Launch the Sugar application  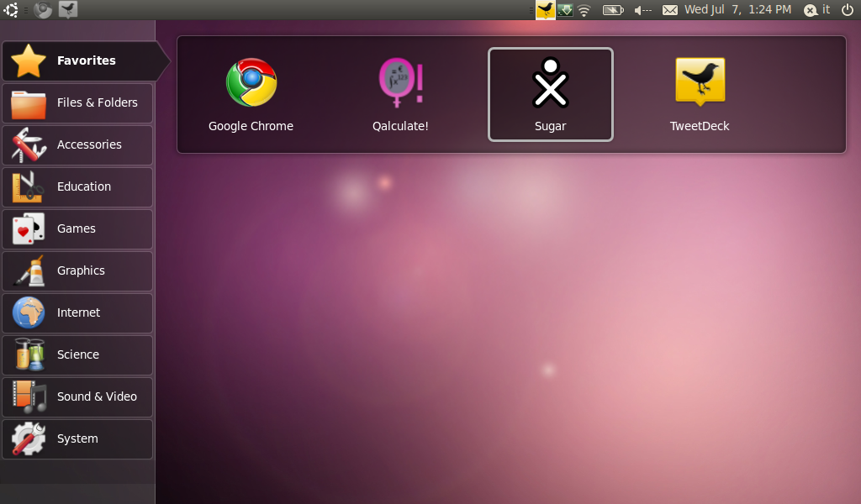pos(550,94)
